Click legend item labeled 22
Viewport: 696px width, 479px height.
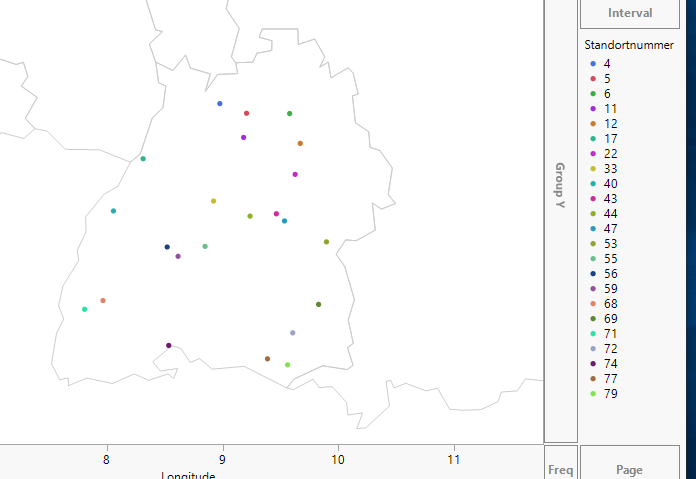tap(603, 154)
